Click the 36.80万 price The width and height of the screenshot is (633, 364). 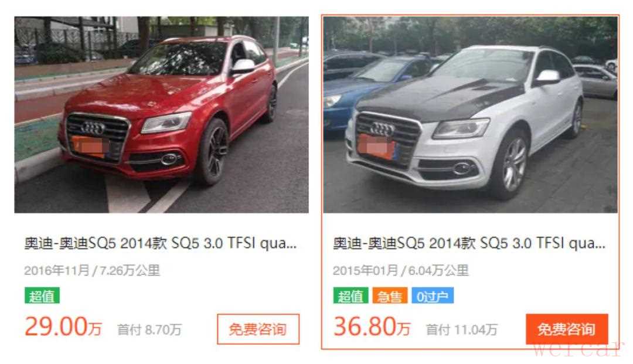(372, 327)
